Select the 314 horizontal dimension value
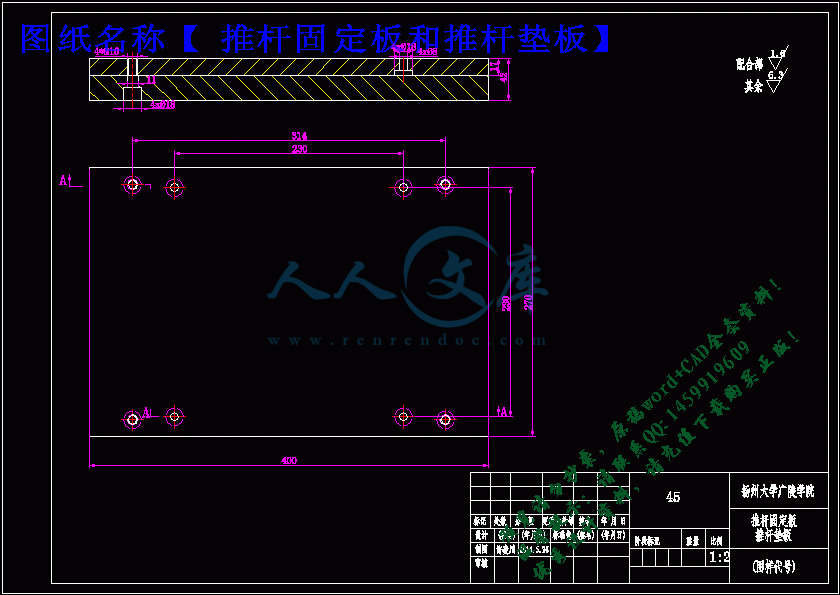 pos(299,136)
